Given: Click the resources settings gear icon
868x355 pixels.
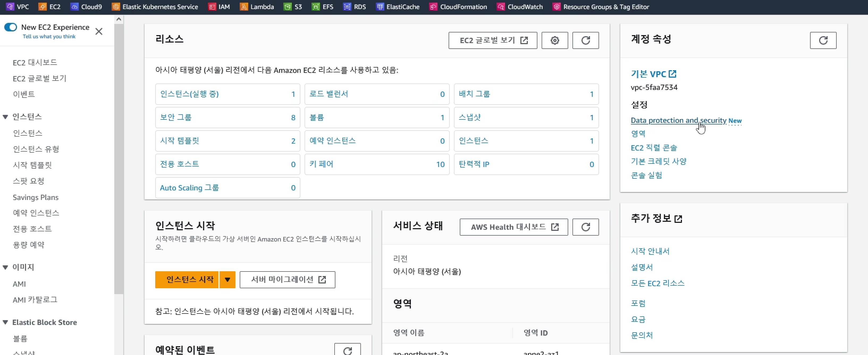Looking at the screenshot, I should point(555,40).
